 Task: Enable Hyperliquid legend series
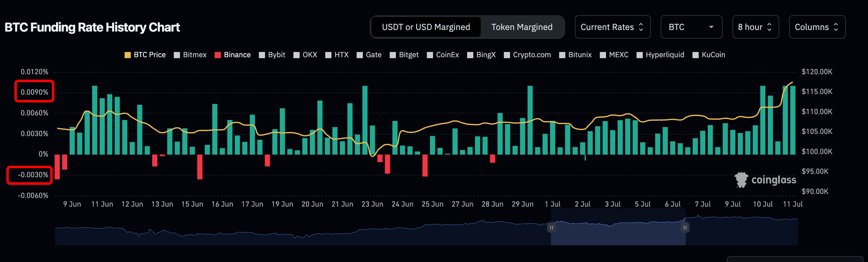[660, 55]
